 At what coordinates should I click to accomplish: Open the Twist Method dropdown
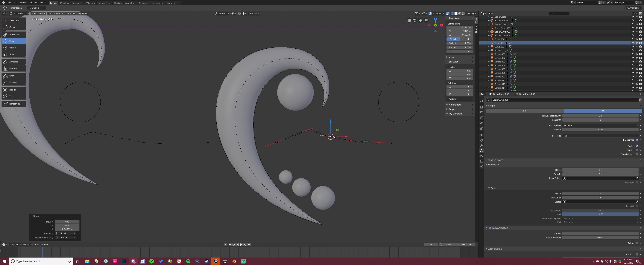coord(600,125)
